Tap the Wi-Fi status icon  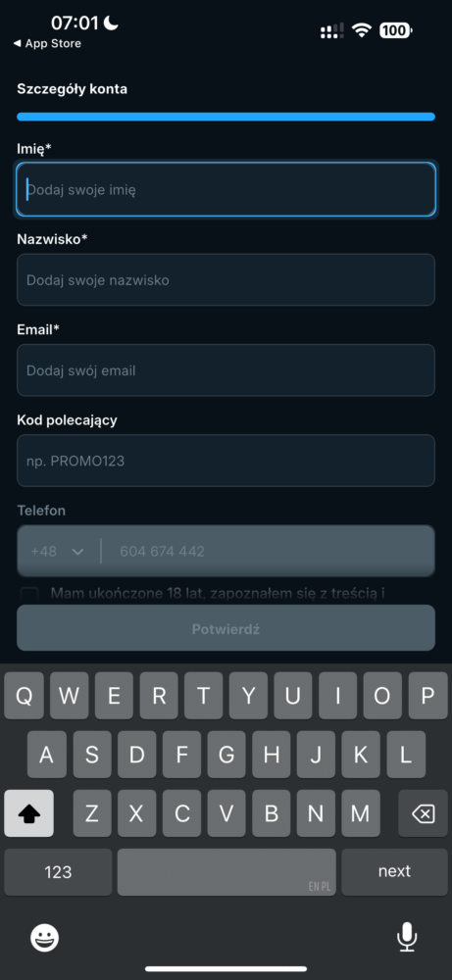[362, 30]
